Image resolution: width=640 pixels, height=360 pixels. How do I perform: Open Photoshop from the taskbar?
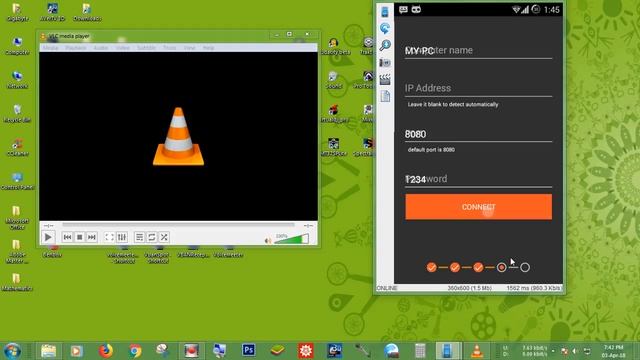(x=249, y=350)
